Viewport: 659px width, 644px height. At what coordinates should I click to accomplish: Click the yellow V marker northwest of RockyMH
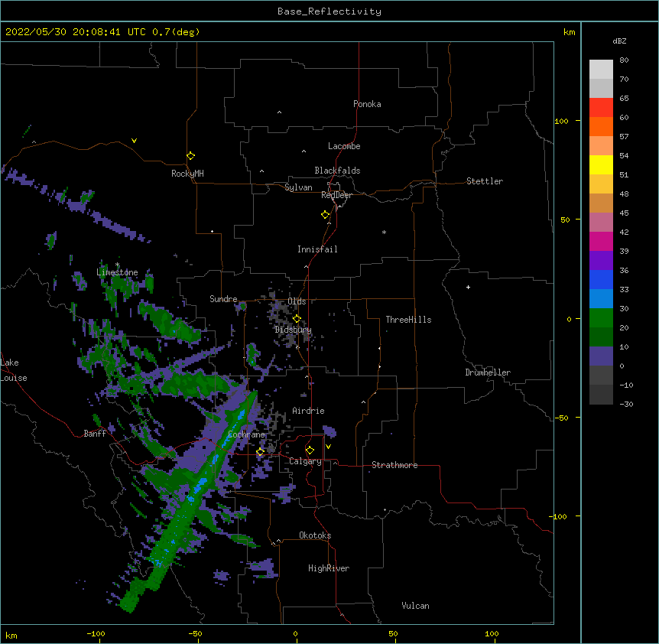(134, 141)
